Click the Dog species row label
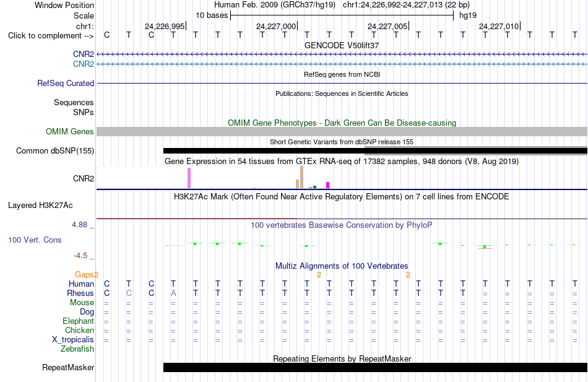Screen dimensions: 588x382 87,312
